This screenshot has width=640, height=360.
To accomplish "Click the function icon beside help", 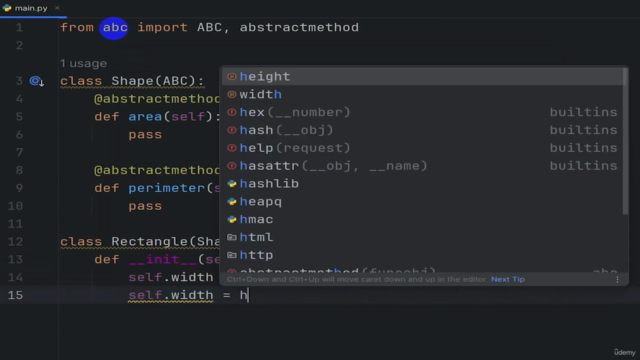I will point(232,148).
